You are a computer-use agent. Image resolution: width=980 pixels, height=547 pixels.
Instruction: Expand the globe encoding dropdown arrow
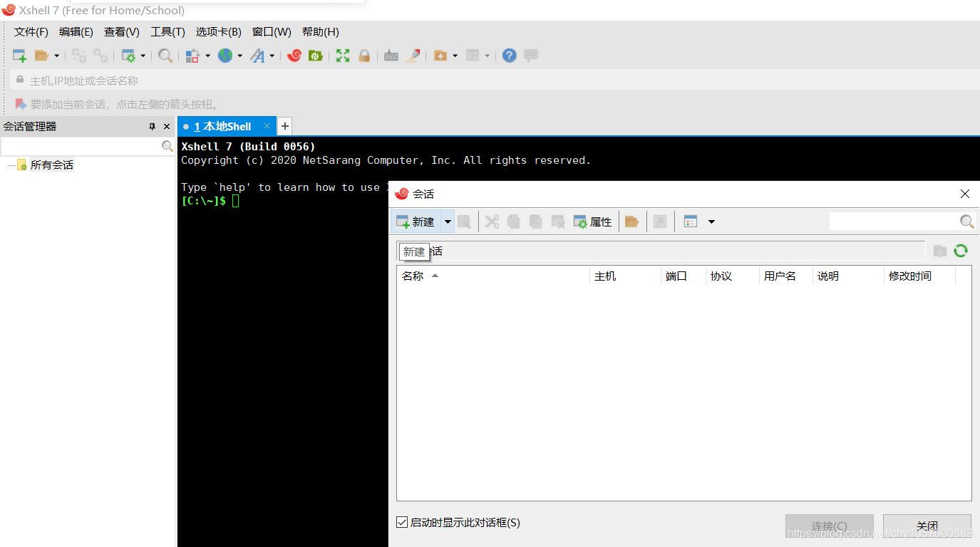(x=239, y=56)
